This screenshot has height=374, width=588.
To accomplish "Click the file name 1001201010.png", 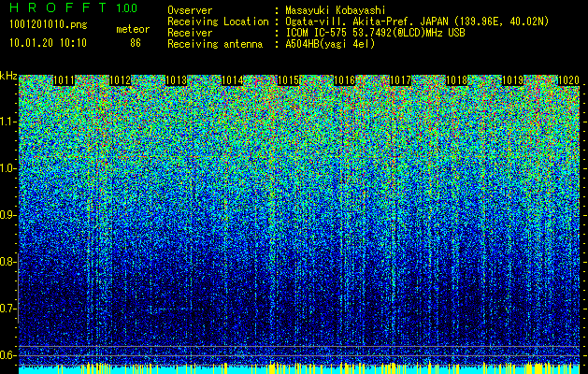I will click(49, 25).
